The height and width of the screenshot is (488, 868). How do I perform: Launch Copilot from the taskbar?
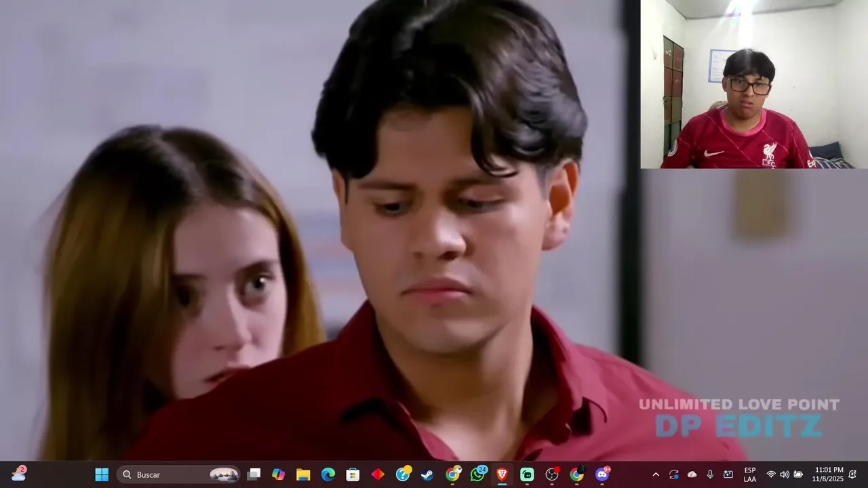point(279,474)
